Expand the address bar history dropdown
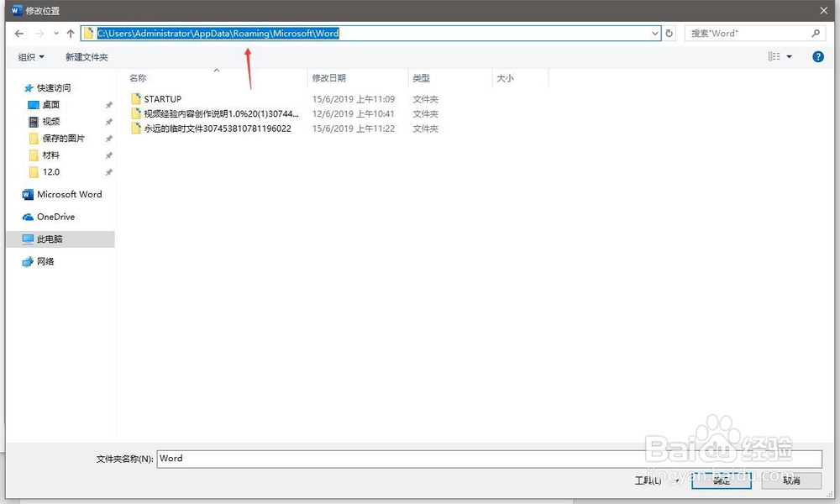 click(654, 34)
